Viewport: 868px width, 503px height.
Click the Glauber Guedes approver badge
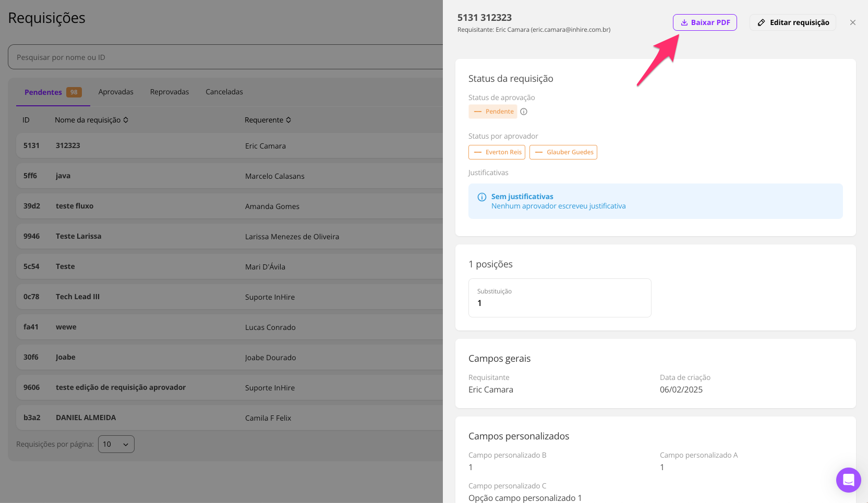pos(563,152)
